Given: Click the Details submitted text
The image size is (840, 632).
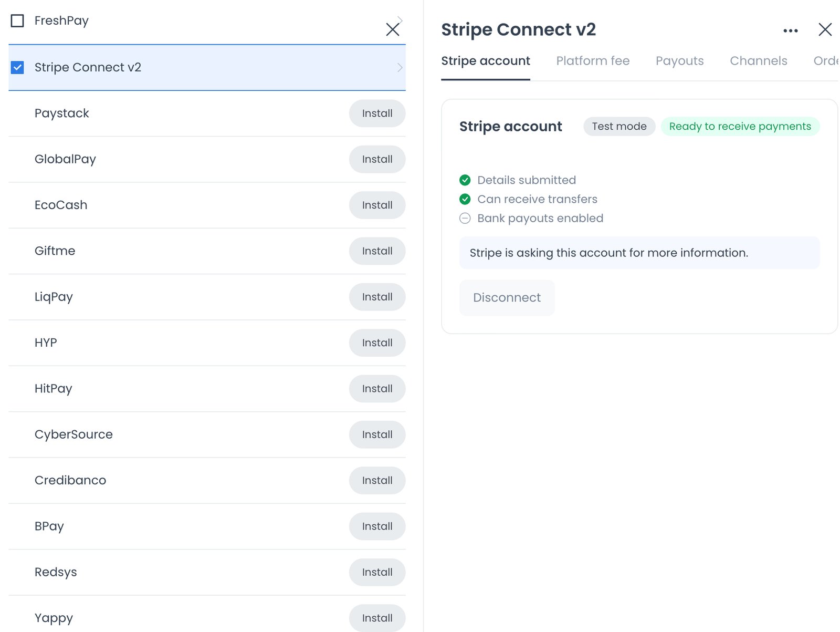Looking at the screenshot, I should (x=527, y=180).
